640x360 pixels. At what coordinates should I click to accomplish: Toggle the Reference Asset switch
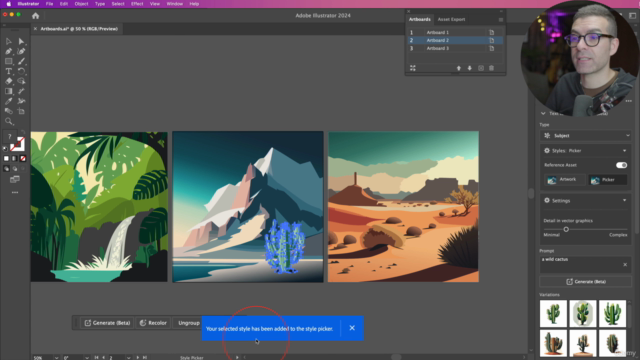coord(621,165)
